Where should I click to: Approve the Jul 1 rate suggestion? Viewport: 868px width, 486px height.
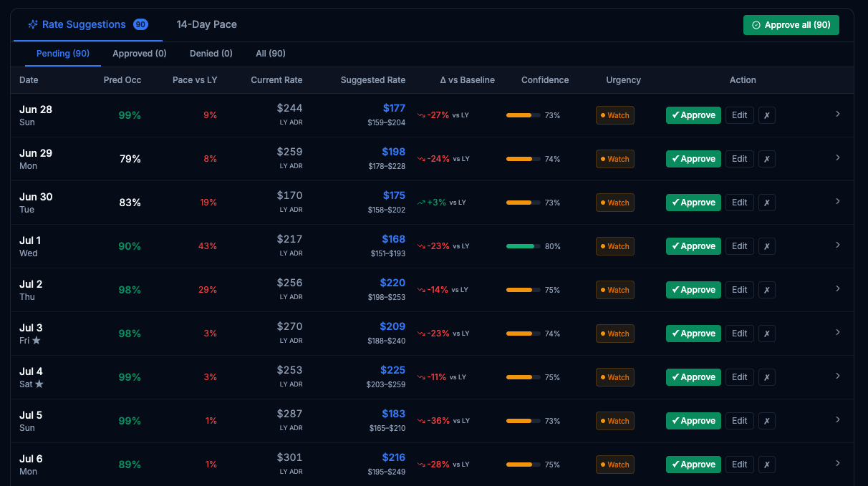tap(693, 246)
